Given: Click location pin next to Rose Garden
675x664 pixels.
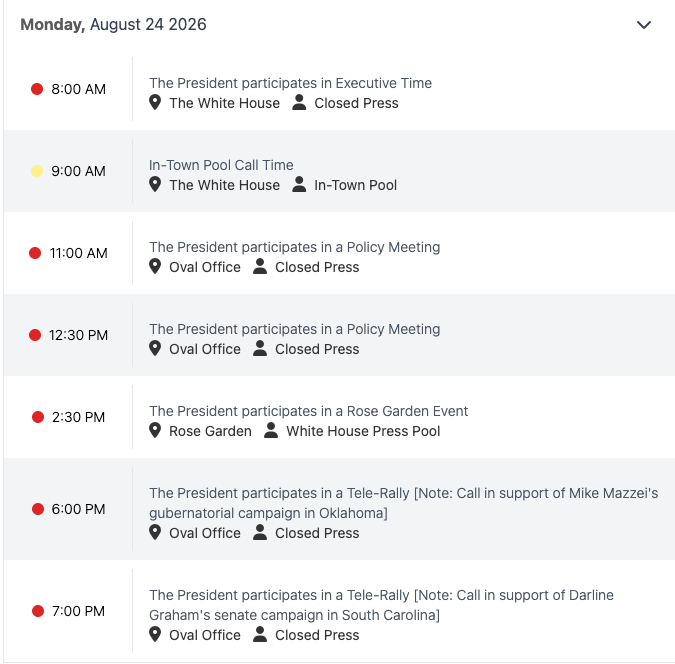Looking at the screenshot, I should (x=155, y=430).
